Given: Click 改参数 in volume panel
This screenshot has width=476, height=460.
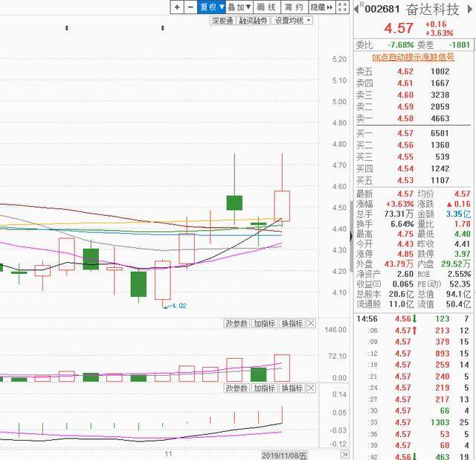Looking at the screenshot, I should pyautogui.click(x=237, y=324).
